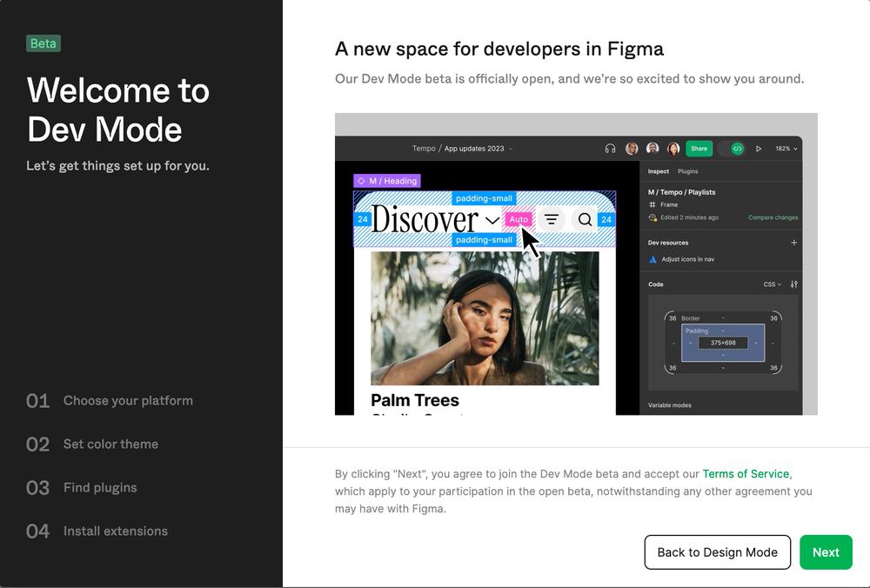Image resolution: width=870 pixels, height=588 pixels.
Task: Select step 03 Find plugins
Action: tap(82, 488)
